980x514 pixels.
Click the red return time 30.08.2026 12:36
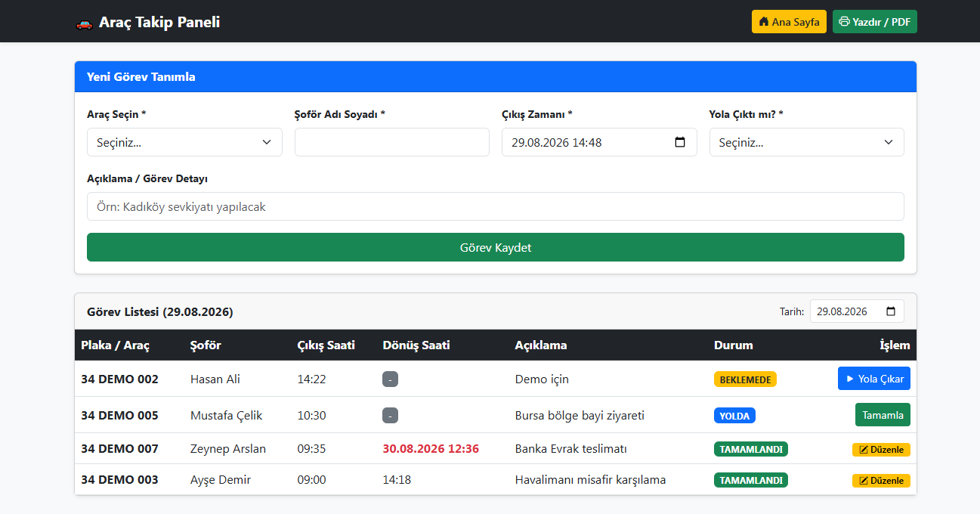[x=431, y=448]
